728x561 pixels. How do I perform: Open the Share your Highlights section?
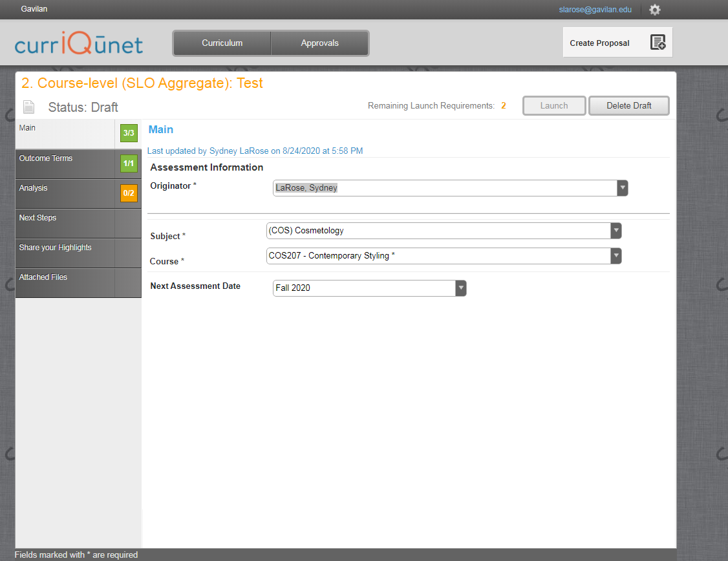65,253
